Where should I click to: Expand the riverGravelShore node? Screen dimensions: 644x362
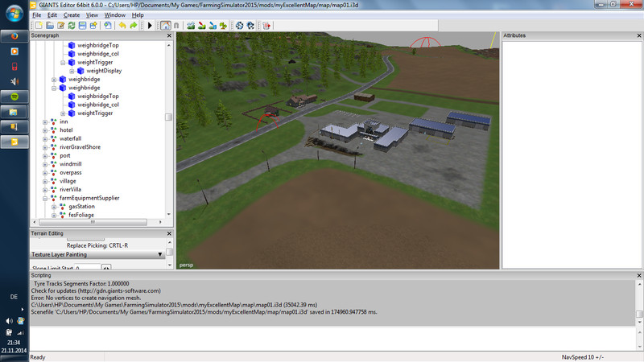click(45, 147)
